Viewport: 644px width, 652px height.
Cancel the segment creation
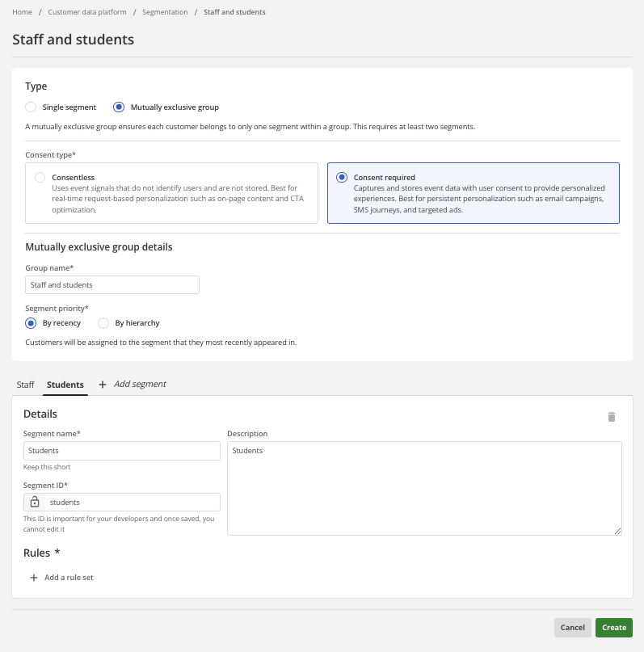pyautogui.click(x=573, y=628)
